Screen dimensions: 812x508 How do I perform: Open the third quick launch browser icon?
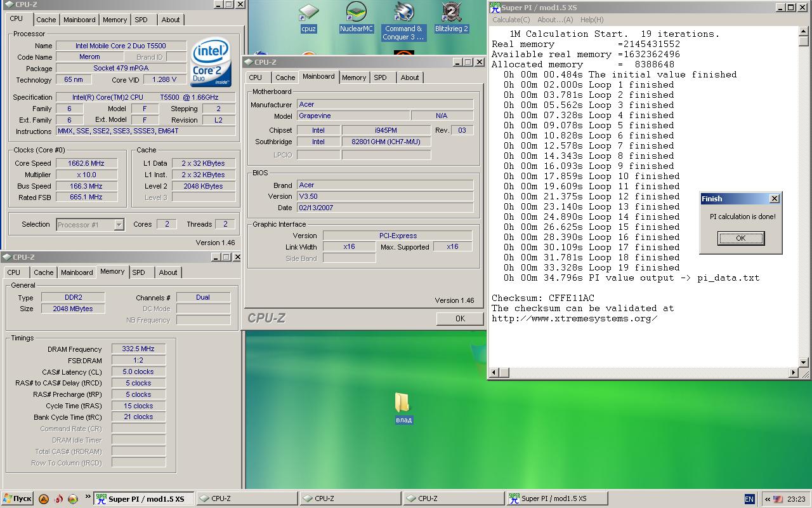[x=73, y=499]
